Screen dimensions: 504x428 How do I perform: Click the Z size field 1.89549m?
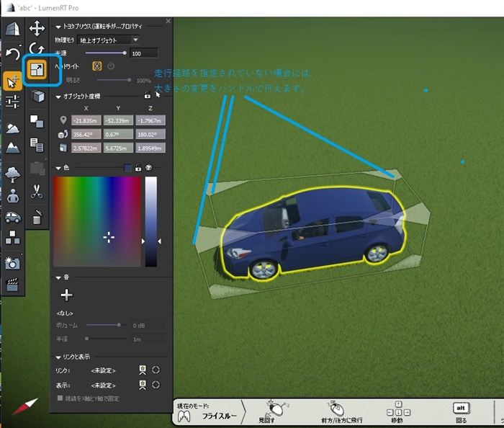tap(150, 148)
